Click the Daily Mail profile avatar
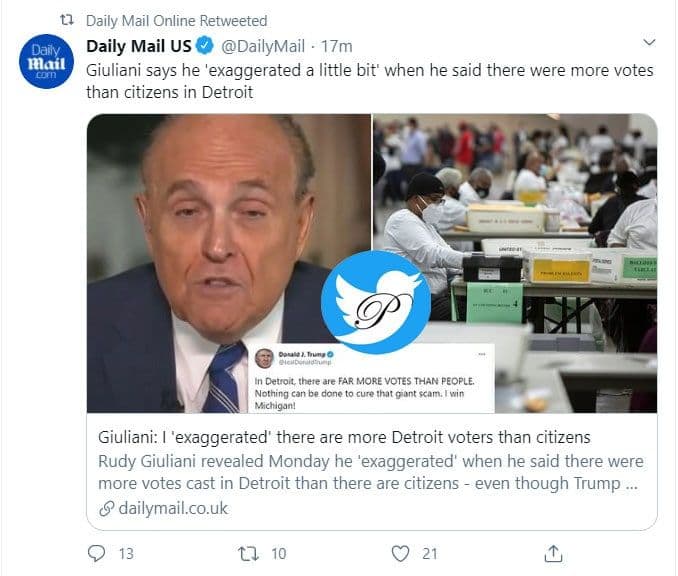678x576 pixels. pyautogui.click(x=47, y=62)
